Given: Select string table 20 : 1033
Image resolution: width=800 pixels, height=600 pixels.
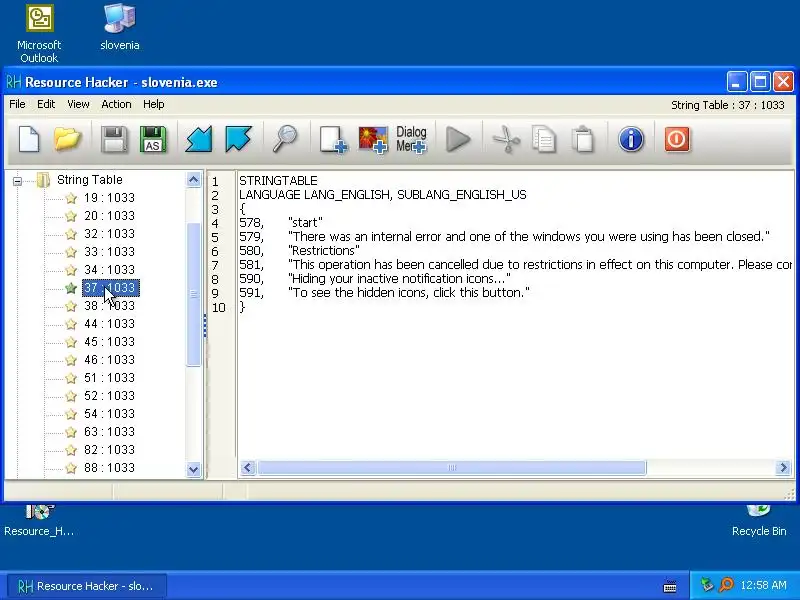Looking at the screenshot, I should pyautogui.click(x=109, y=215).
